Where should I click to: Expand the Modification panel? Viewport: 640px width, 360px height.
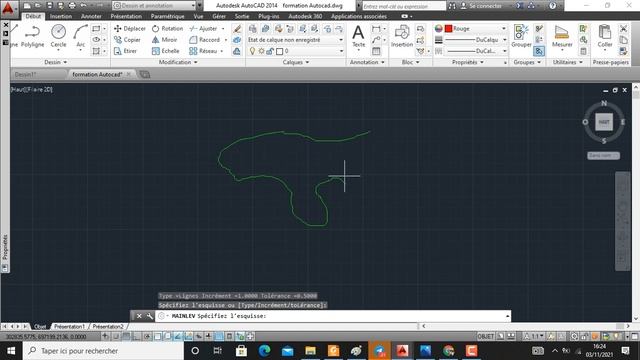tap(178, 62)
